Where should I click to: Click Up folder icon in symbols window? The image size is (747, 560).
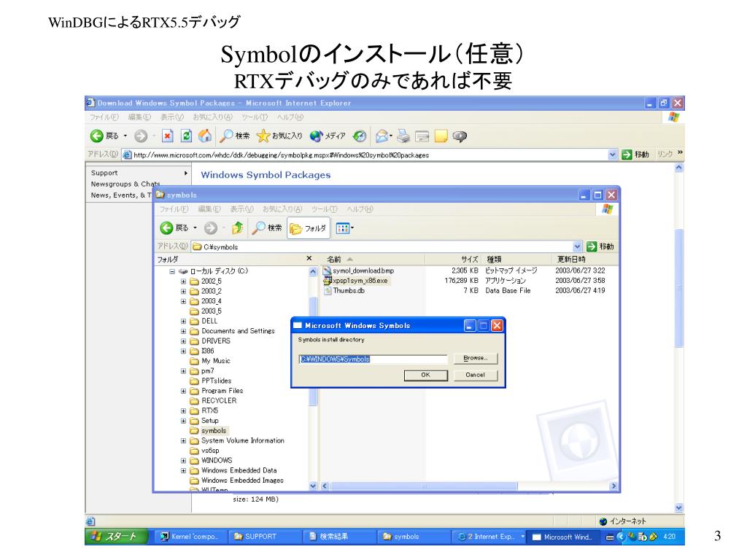point(237,228)
